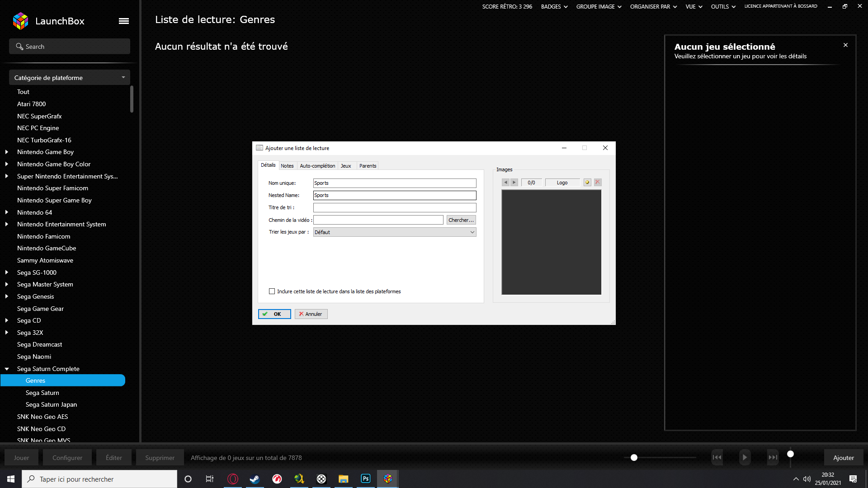Expand the Nintendo 64 tree node
The height and width of the screenshot is (488, 868).
7,212
